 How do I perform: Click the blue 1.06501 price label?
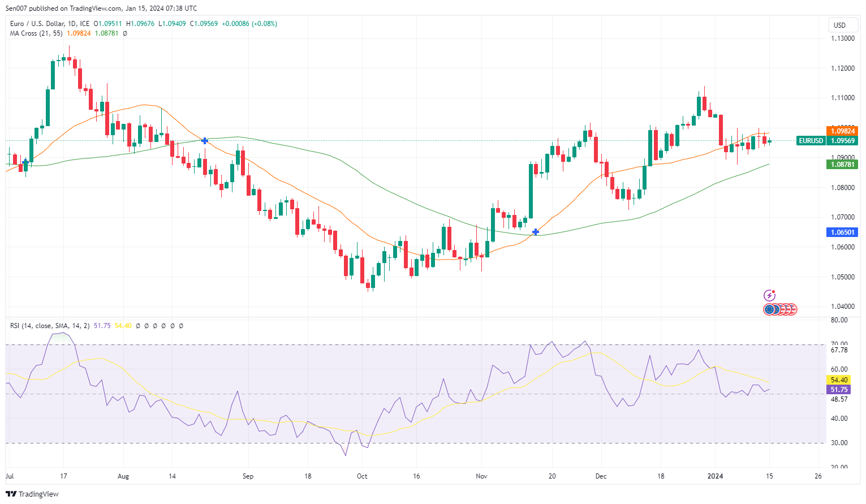pyautogui.click(x=842, y=232)
